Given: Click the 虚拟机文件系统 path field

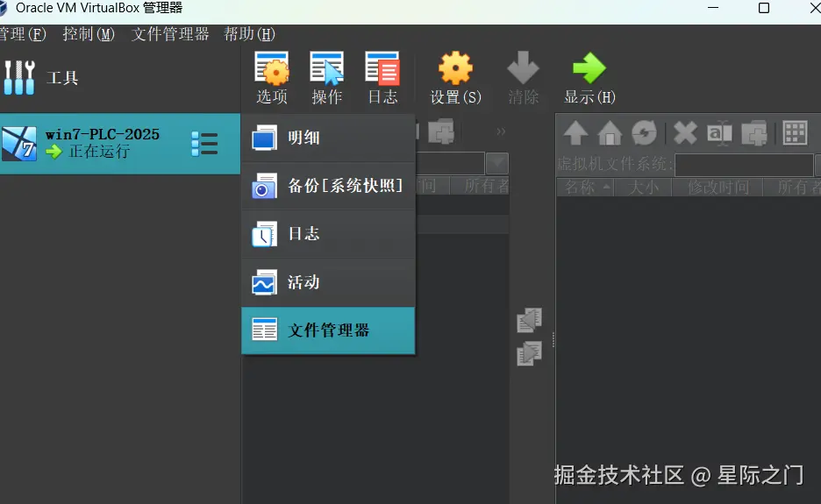Looking at the screenshot, I should coord(744,165).
